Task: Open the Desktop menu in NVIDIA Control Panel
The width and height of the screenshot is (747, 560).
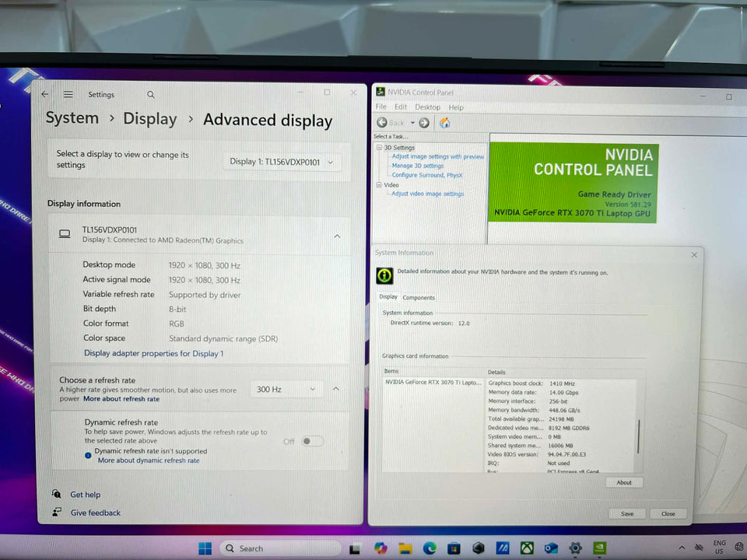Action: click(x=427, y=107)
